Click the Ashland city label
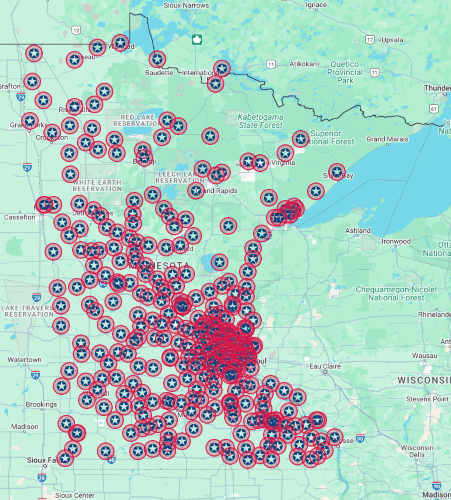The height and width of the screenshot is (500, 451). tap(358, 230)
